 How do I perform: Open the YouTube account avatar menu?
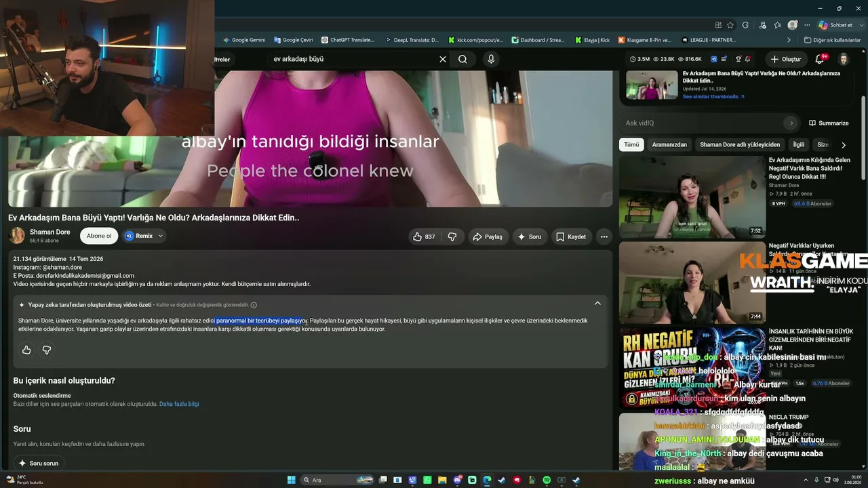844,59
